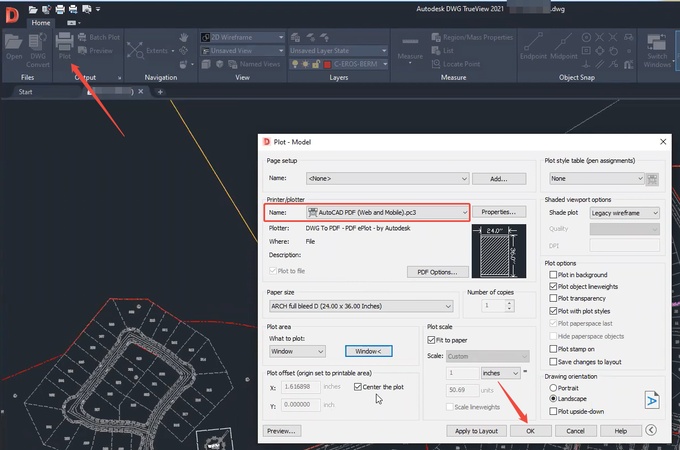Click Help button in Plot dialog
Viewport: 680px width, 450px height.
[621, 431]
